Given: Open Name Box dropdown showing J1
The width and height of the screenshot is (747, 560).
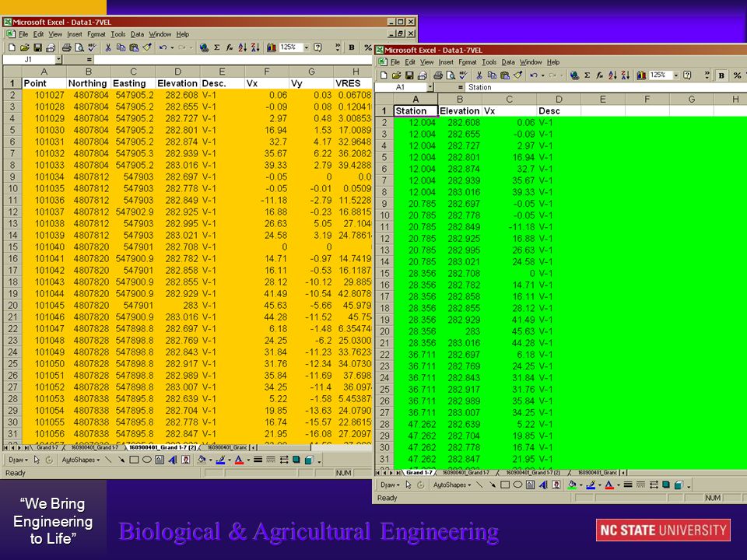Looking at the screenshot, I should click(x=58, y=60).
